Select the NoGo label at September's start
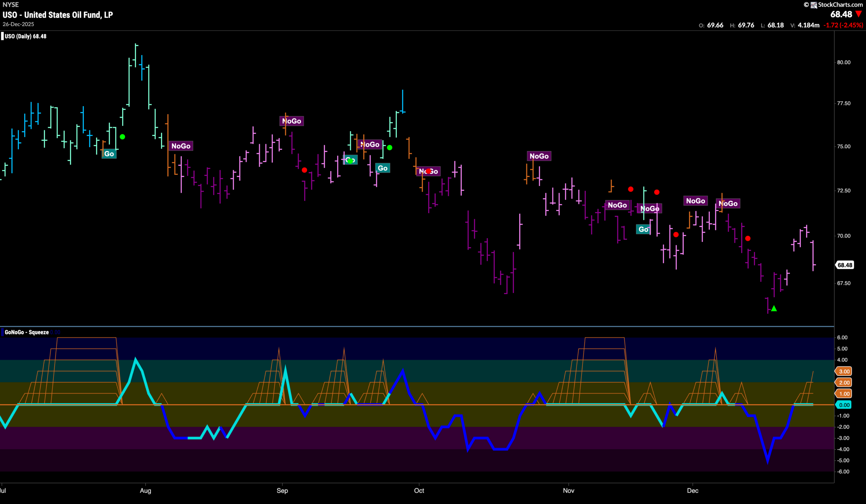The height and width of the screenshot is (504, 866). [x=291, y=121]
